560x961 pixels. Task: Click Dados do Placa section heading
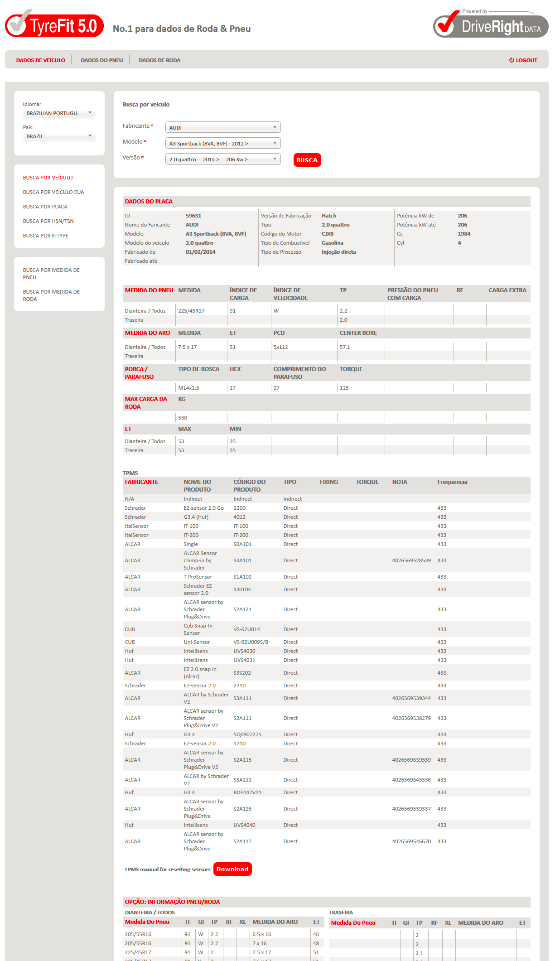click(x=149, y=201)
